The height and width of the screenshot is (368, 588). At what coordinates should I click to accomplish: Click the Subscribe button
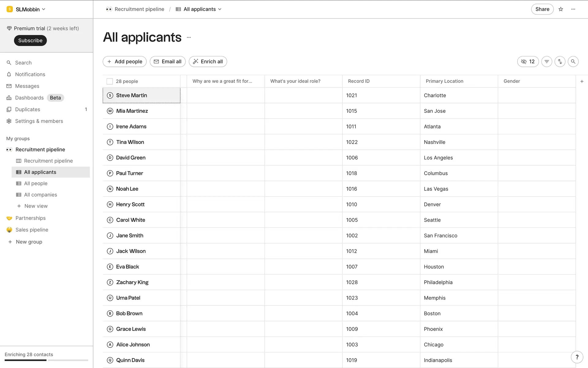tap(30, 40)
